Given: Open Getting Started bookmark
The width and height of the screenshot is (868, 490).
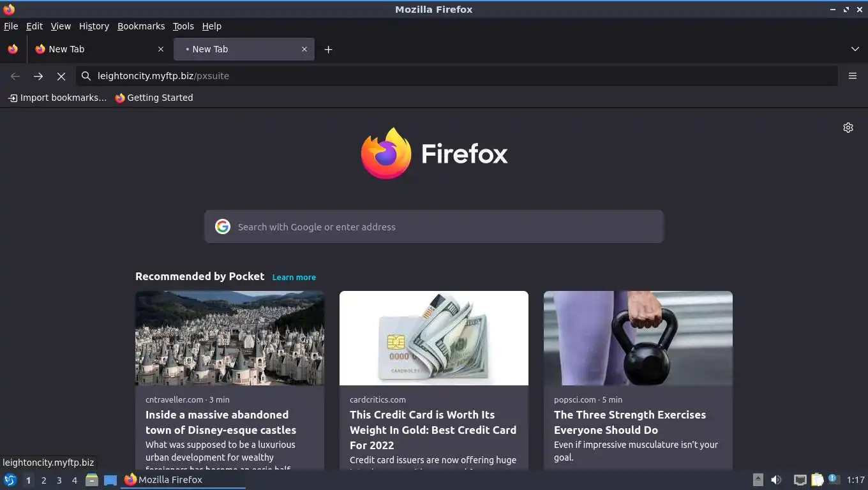Looking at the screenshot, I should (154, 98).
